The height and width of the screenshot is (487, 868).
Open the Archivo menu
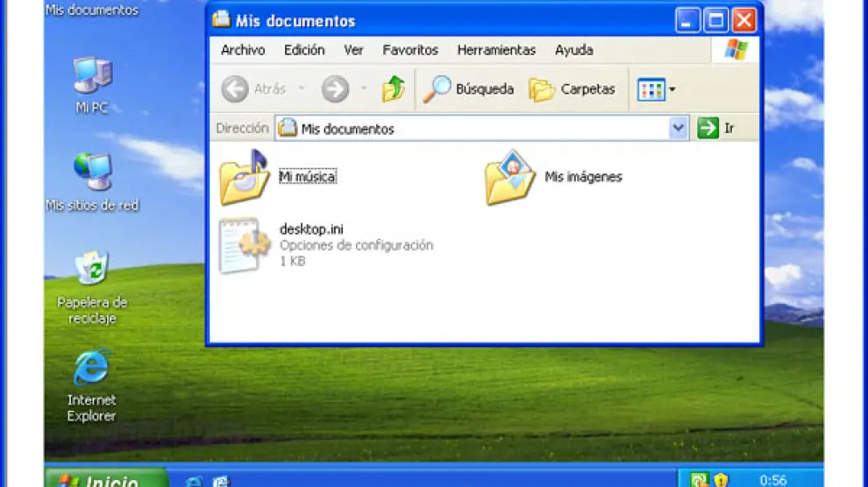pos(243,50)
